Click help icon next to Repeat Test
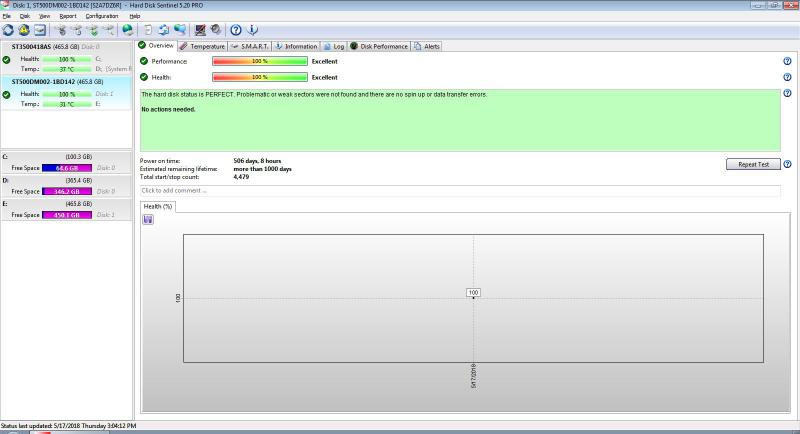 tap(788, 164)
